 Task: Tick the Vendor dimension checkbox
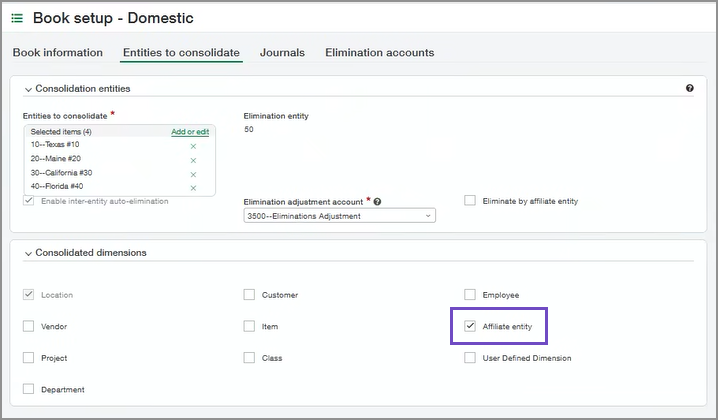click(x=28, y=326)
